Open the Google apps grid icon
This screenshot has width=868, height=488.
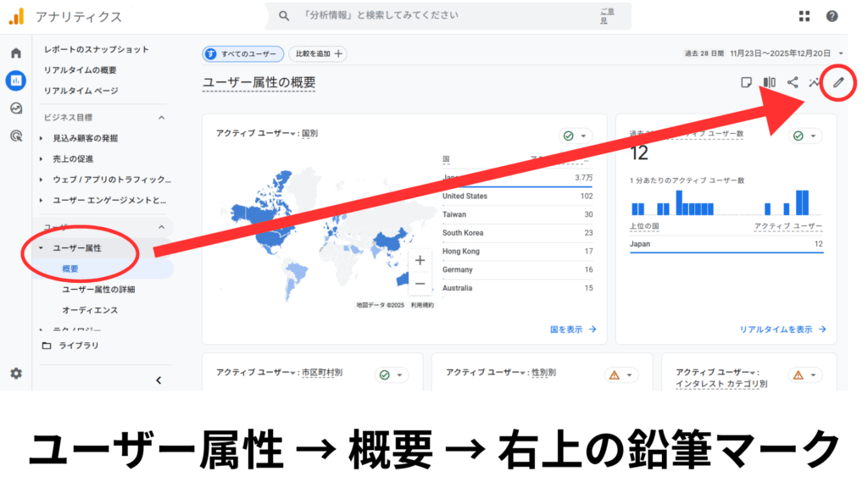[x=804, y=15]
